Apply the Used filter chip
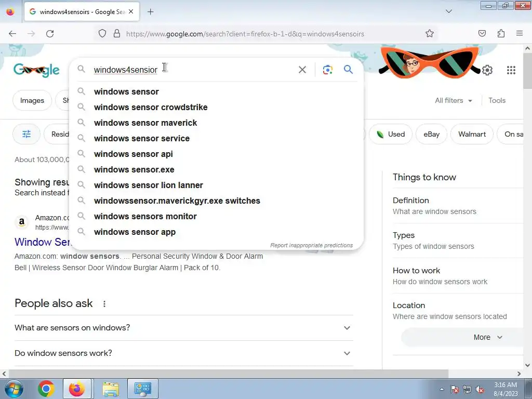Image resolution: width=532 pixels, height=399 pixels. pos(391,134)
